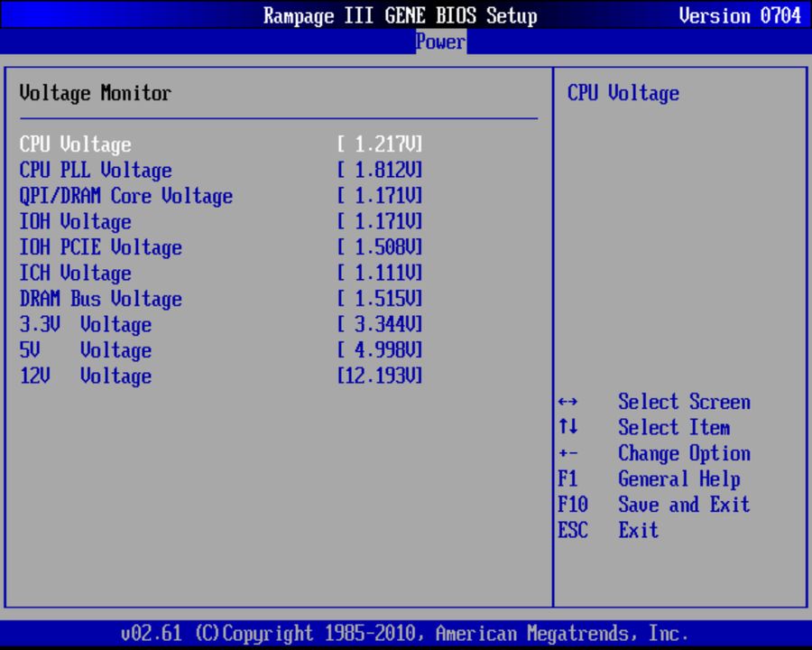
Task: Select the CPU PLL Voltage label
Action: click(x=96, y=171)
